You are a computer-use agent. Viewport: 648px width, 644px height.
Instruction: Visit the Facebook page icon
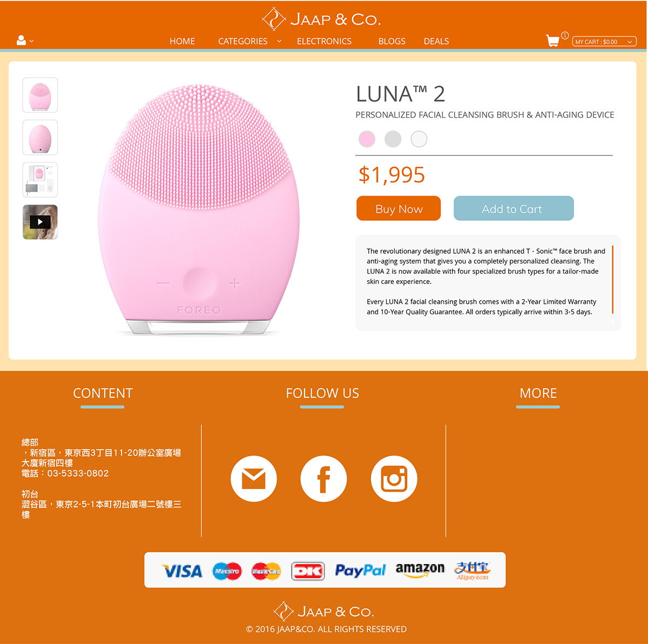pyautogui.click(x=323, y=479)
